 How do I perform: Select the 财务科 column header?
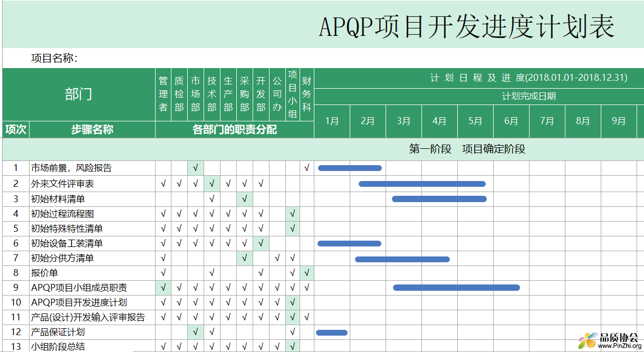(307, 94)
